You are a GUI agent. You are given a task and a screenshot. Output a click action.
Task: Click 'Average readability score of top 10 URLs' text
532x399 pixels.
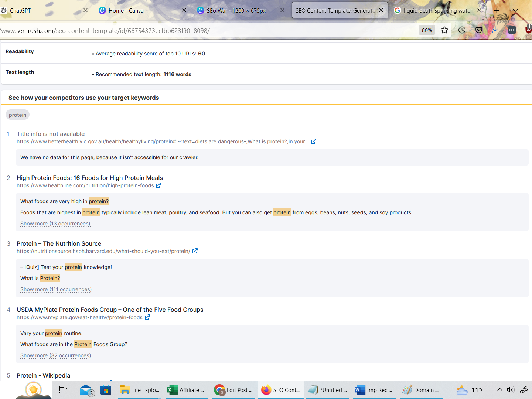pyautogui.click(x=150, y=54)
